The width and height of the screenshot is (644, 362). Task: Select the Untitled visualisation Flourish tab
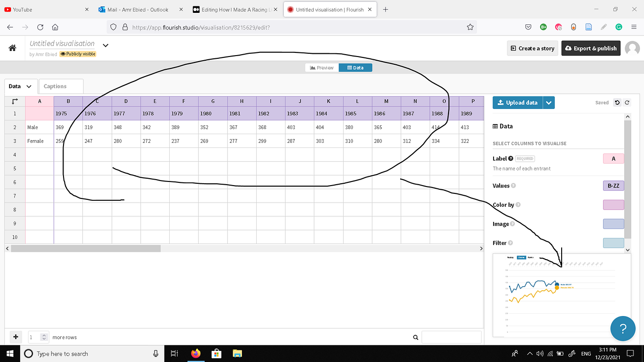329,9
